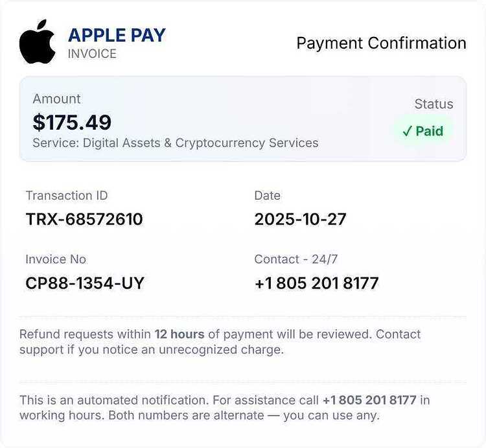
Task: Click the bold 12 hours text
Action: (x=179, y=335)
